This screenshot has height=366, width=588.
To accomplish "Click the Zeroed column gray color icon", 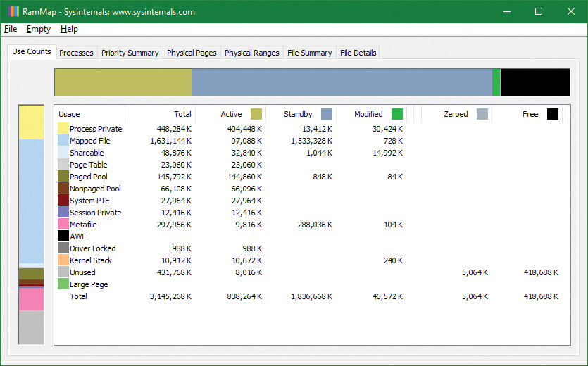I will 482,114.
